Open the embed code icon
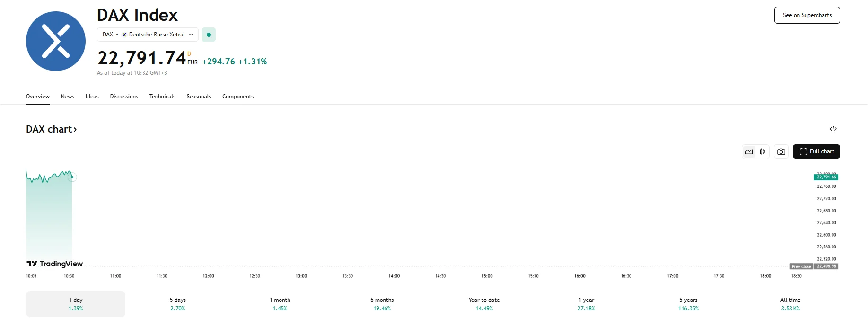The image size is (868, 327). coord(833,129)
